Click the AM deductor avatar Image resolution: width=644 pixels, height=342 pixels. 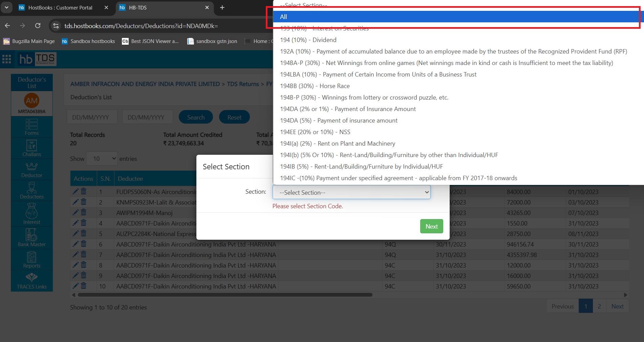pos(31,101)
